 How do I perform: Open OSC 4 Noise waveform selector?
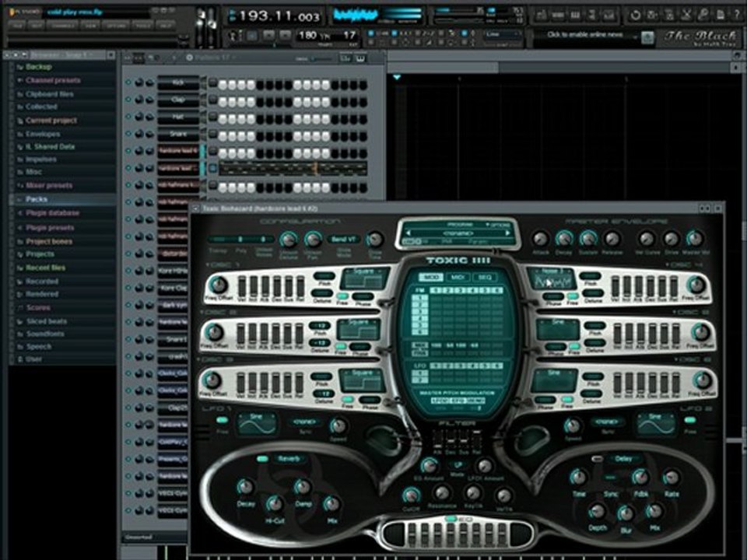pos(552,278)
